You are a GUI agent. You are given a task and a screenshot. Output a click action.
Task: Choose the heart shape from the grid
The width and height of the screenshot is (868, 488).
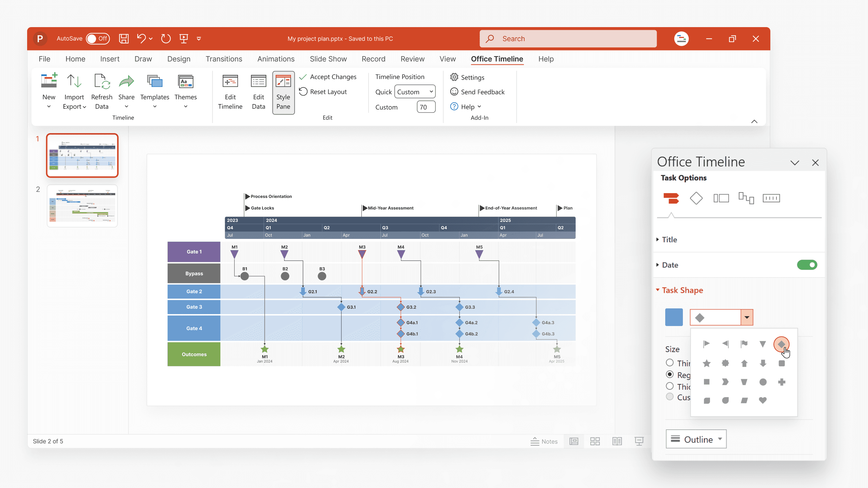[x=763, y=401]
